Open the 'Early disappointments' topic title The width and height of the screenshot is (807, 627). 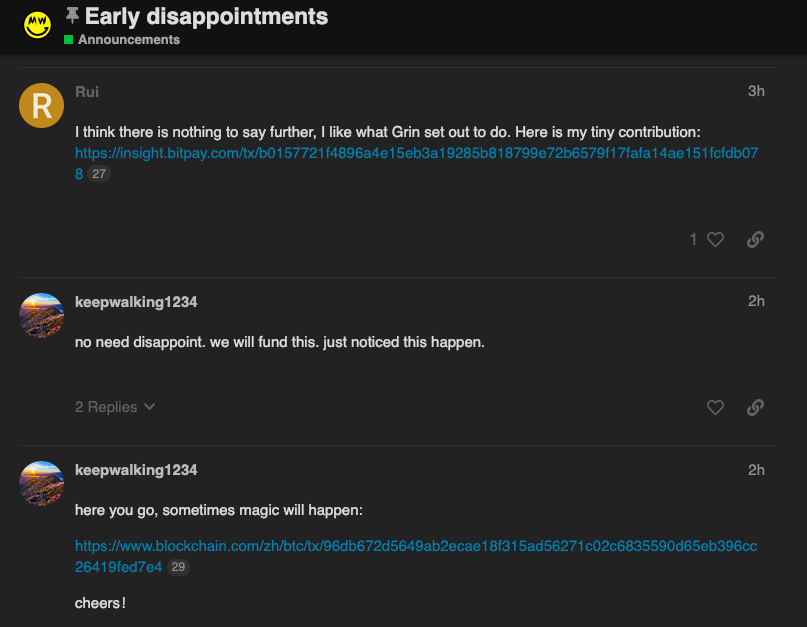[x=206, y=16]
